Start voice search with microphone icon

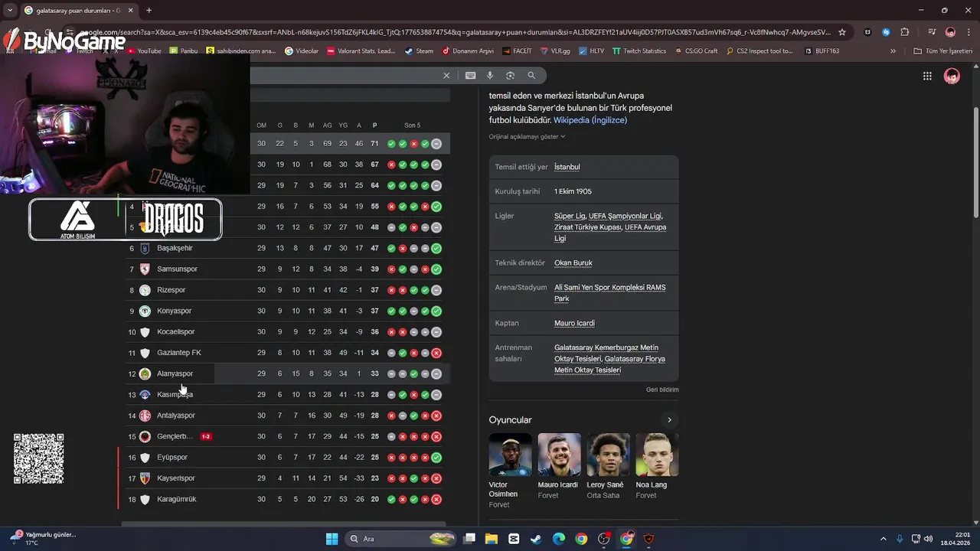pyautogui.click(x=490, y=76)
